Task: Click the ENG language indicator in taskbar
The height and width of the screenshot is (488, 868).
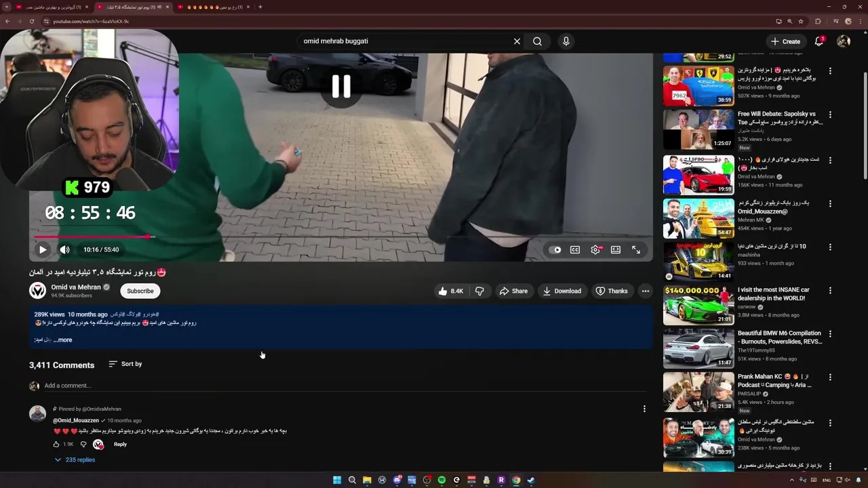Action: coord(827,480)
